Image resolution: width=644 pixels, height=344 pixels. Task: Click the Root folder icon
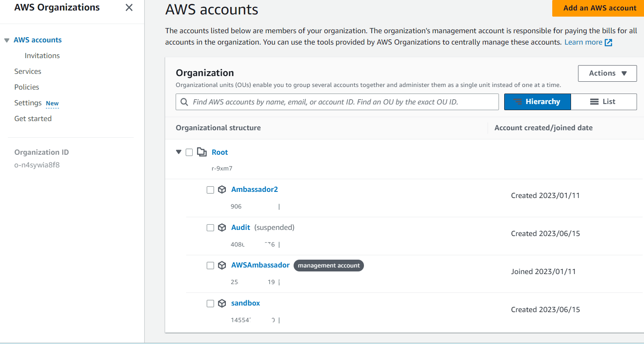201,152
